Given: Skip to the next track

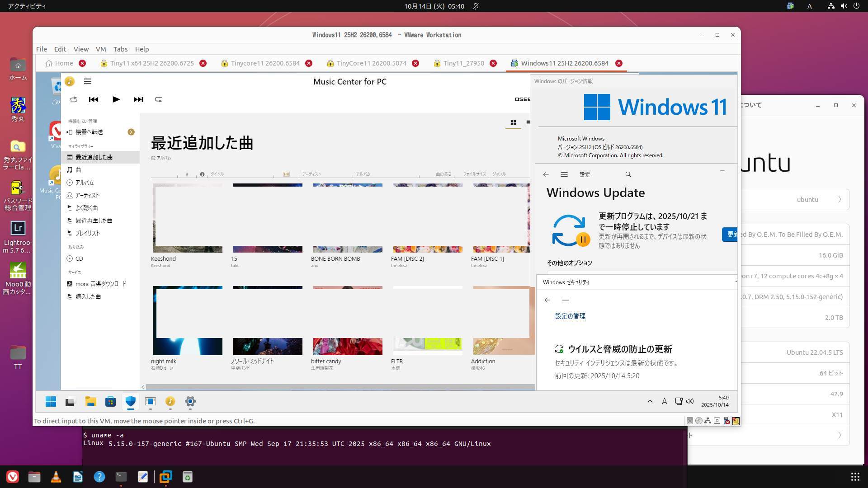Looking at the screenshot, I should tap(138, 99).
